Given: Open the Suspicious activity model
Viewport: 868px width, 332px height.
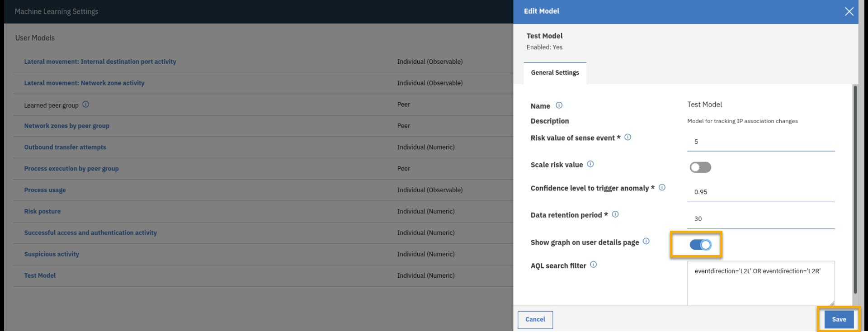Looking at the screenshot, I should [52, 254].
